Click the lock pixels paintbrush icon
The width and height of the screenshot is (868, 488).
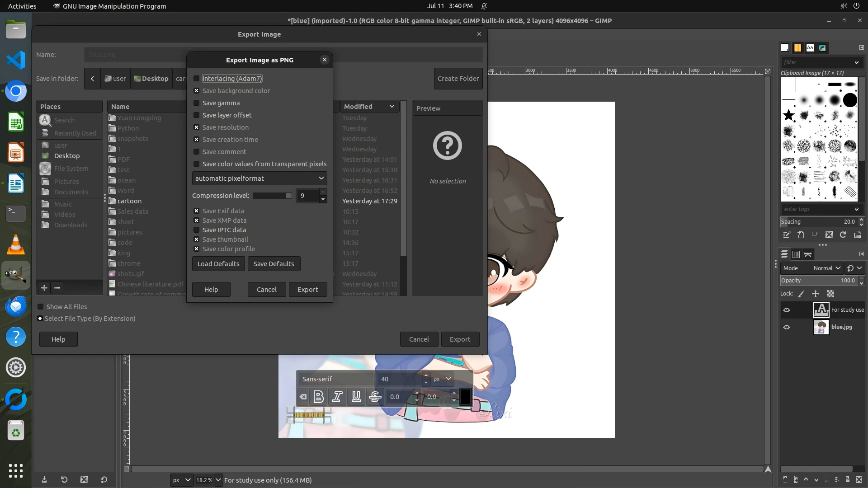click(x=801, y=294)
